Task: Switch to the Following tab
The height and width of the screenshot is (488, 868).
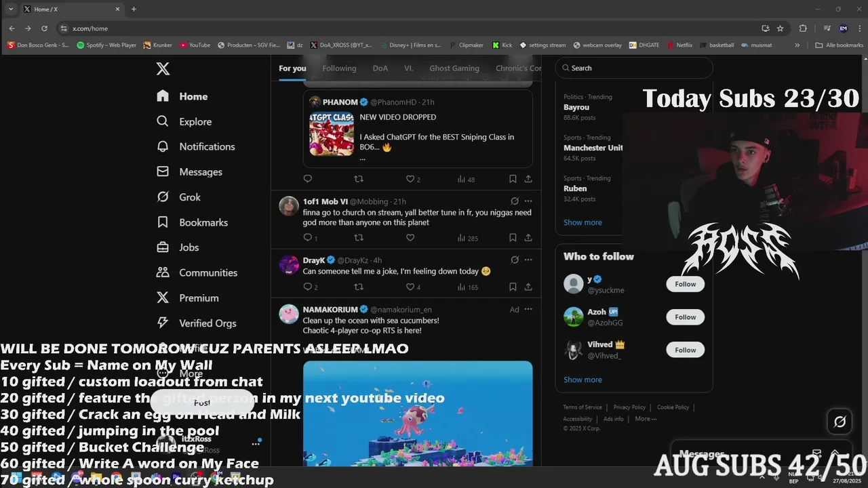Action: (339, 68)
